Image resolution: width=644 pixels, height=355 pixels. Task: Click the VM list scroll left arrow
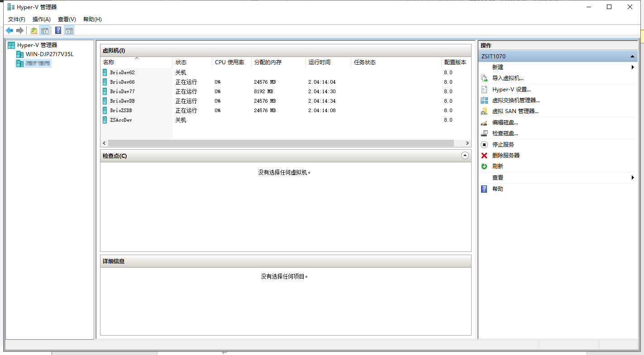(x=104, y=143)
